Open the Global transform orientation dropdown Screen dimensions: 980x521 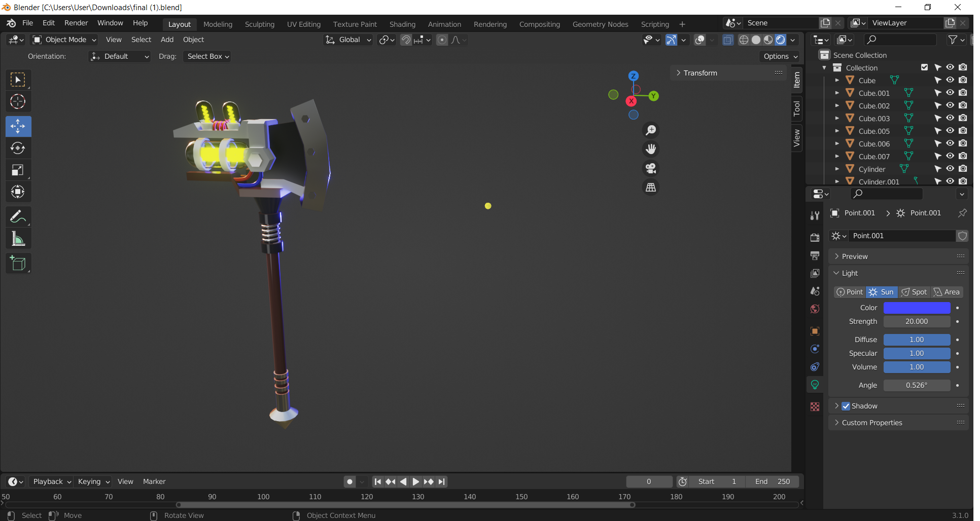(348, 40)
